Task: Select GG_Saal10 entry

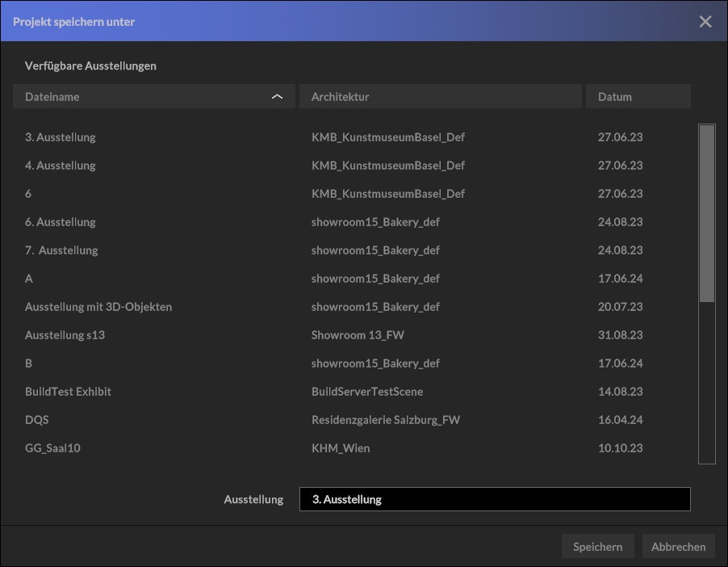Action: click(x=352, y=448)
